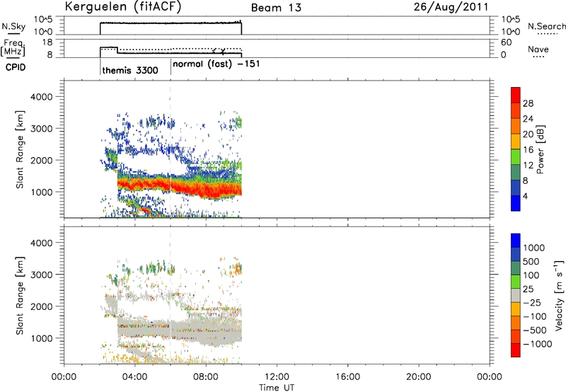Click the 'Velocity [m s-1]' color bar label

coord(559,295)
